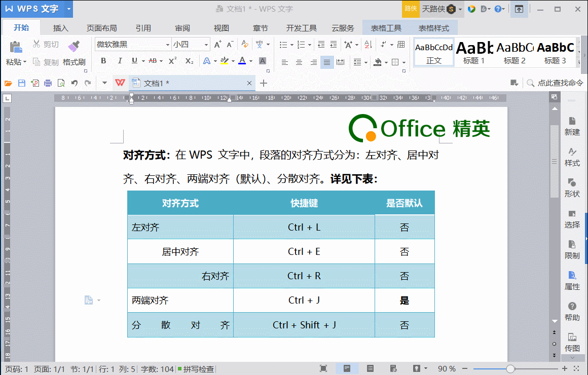Close the 文档1 document tab
Screen dimensions: 588x375
click(249, 83)
